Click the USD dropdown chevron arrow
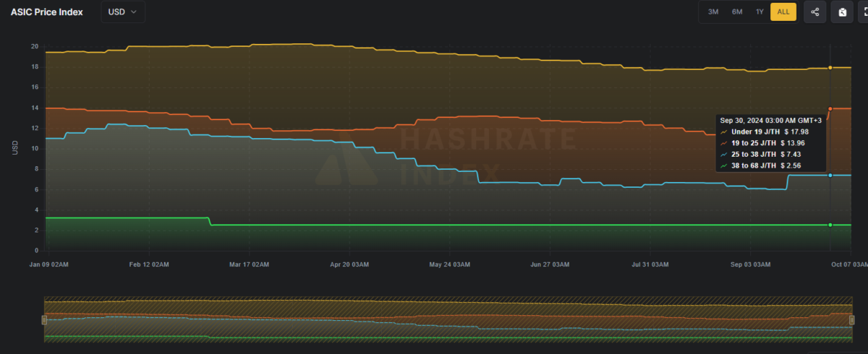This screenshot has width=868, height=354. pos(134,12)
